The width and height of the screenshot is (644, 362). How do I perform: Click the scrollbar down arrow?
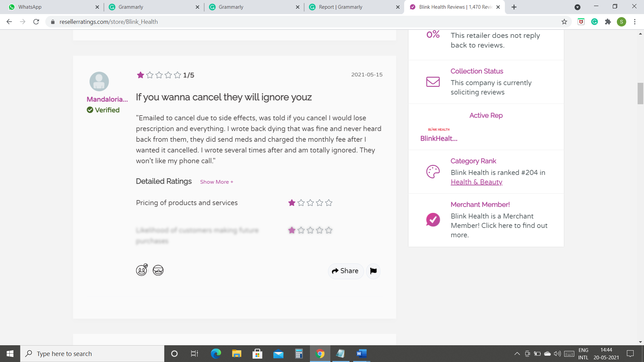[640, 342]
